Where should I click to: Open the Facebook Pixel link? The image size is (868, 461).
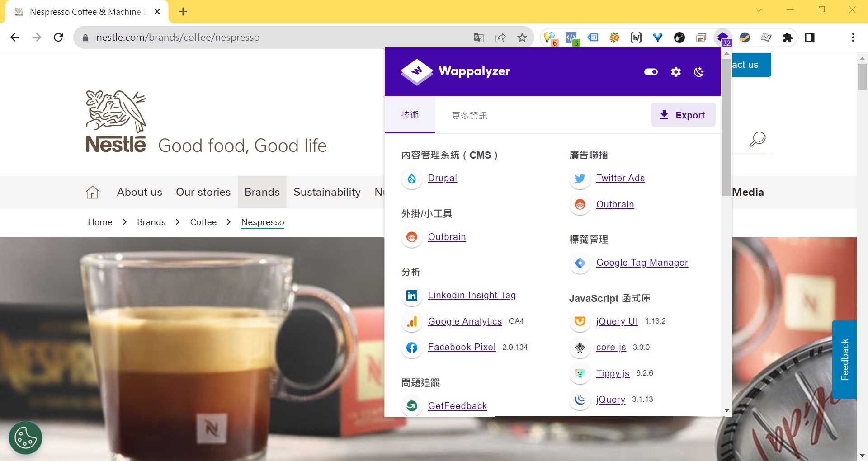pyautogui.click(x=462, y=347)
